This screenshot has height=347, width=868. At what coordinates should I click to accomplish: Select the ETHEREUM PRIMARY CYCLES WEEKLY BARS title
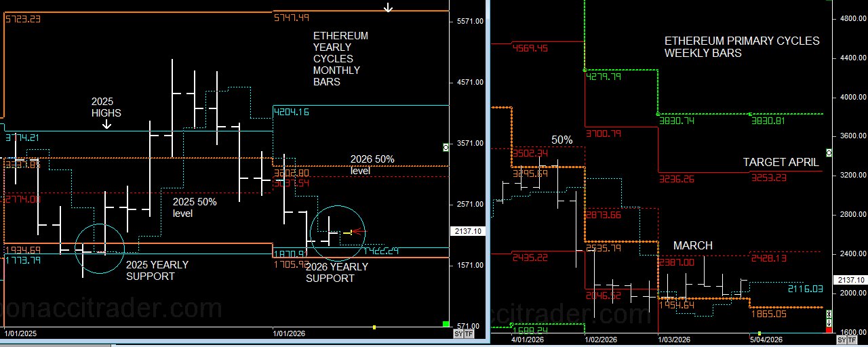742,47
